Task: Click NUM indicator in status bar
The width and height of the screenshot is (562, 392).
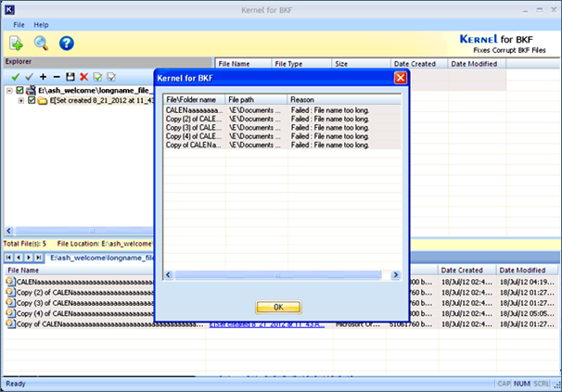Action: pyautogui.click(x=521, y=384)
